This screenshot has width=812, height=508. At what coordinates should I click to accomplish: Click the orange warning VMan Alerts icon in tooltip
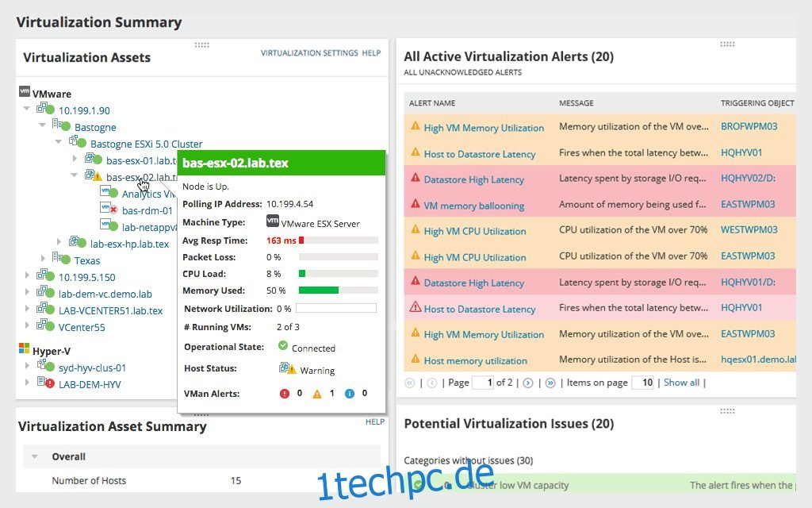[317, 394]
